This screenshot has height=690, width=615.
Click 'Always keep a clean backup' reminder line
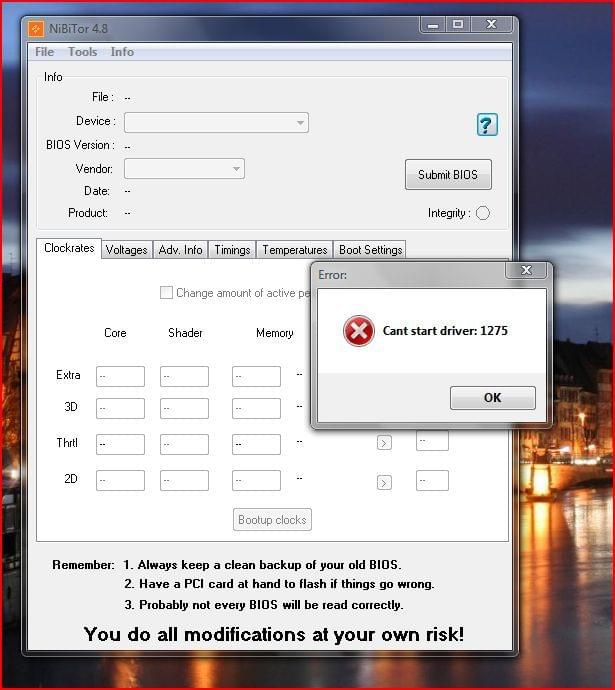[262, 565]
